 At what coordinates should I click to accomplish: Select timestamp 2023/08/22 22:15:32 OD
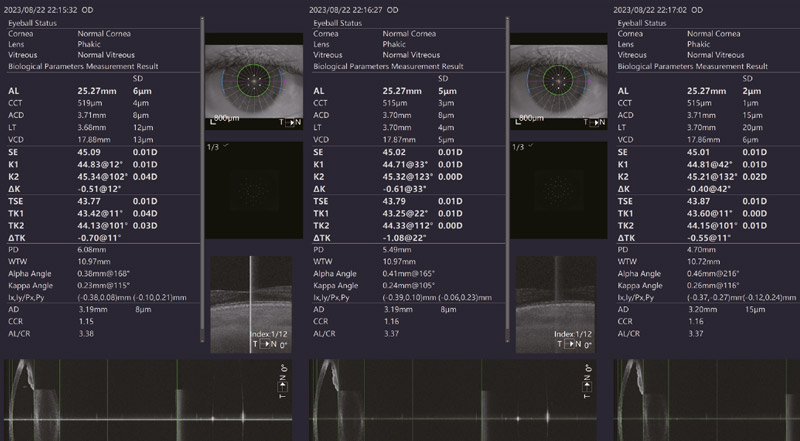click(x=48, y=10)
